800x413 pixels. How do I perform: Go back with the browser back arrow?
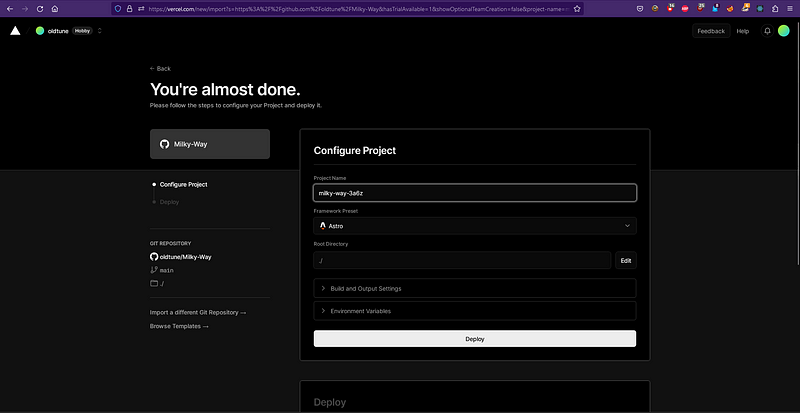tap(10, 9)
